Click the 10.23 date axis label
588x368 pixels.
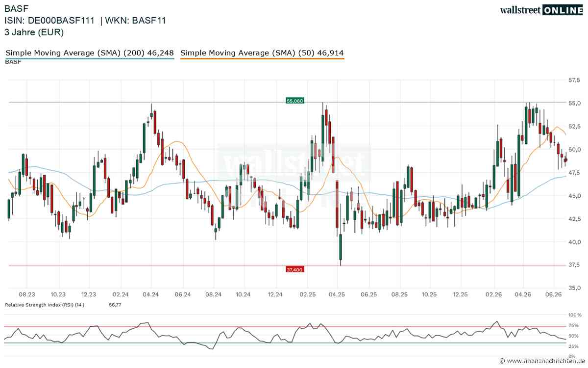tap(58, 294)
